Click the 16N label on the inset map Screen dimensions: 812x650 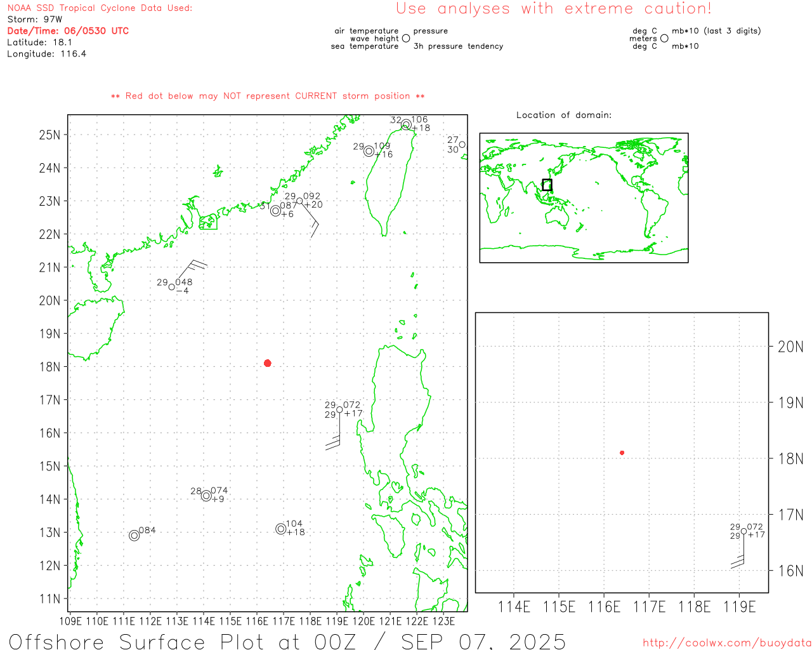(x=790, y=571)
